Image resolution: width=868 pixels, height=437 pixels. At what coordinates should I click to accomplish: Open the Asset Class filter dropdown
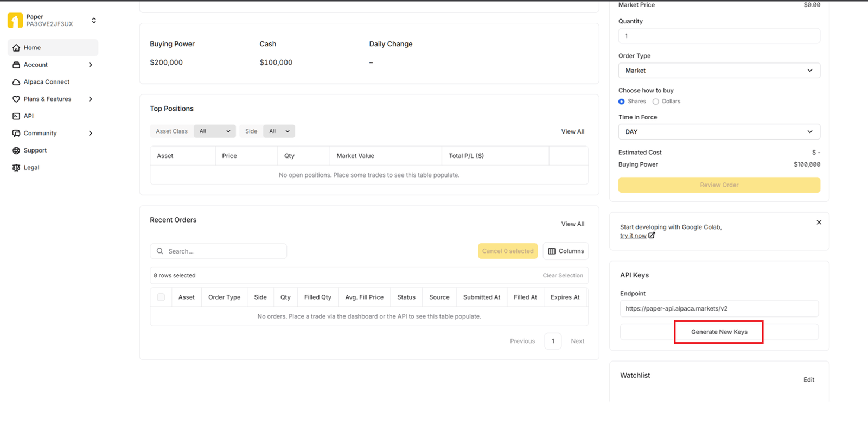pyautogui.click(x=215, y=131)
